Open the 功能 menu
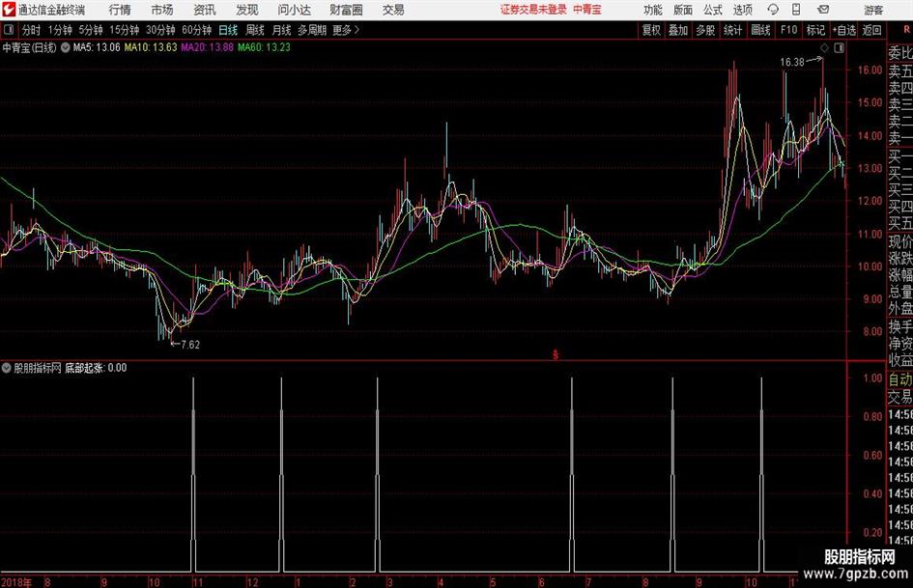The height and width of the screenshot is (588, 913). pos(653,10)
